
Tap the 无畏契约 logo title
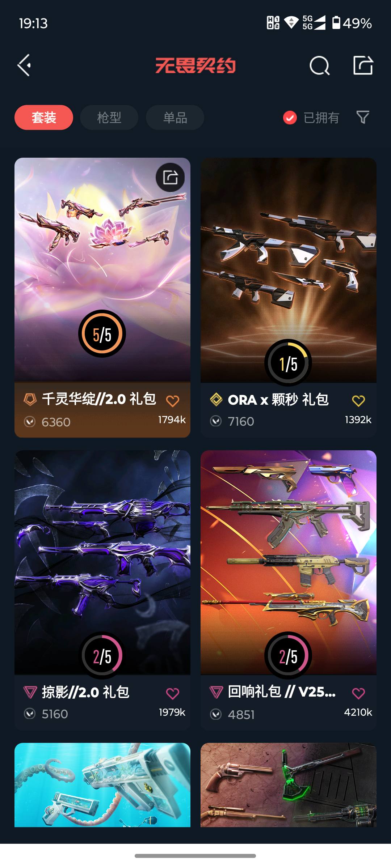pyautogui.click(x=195, y=65)
